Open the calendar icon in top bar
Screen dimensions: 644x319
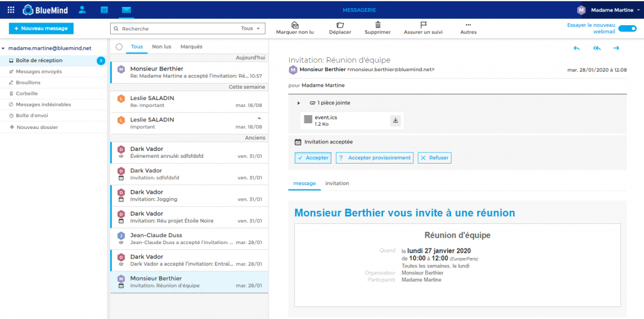tap(104, 9)
